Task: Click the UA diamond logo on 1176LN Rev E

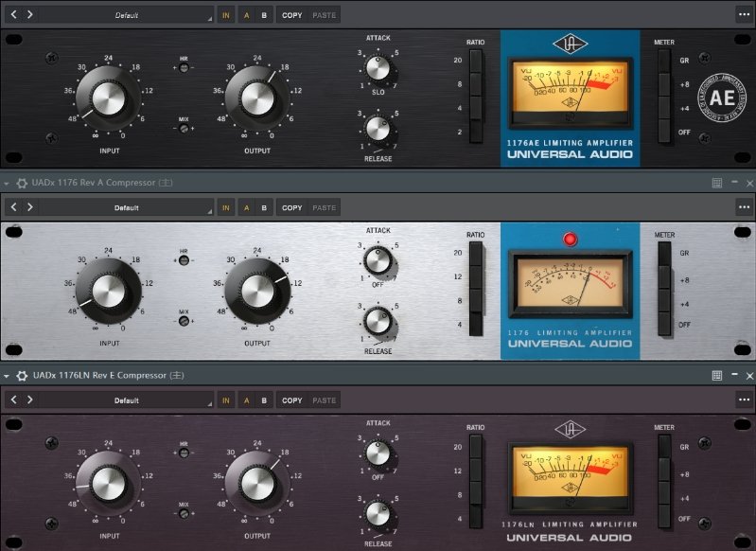Action: (x=570, y=429)
